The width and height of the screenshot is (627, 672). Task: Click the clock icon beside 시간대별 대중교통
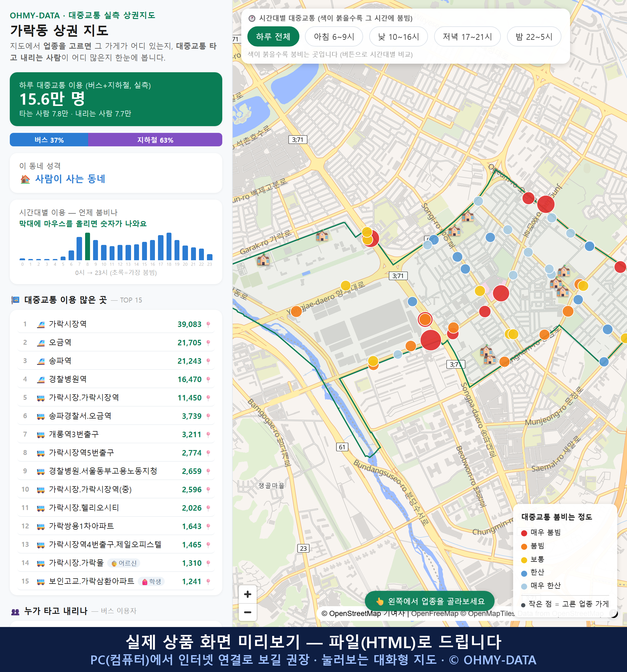(x=252, y=18)
